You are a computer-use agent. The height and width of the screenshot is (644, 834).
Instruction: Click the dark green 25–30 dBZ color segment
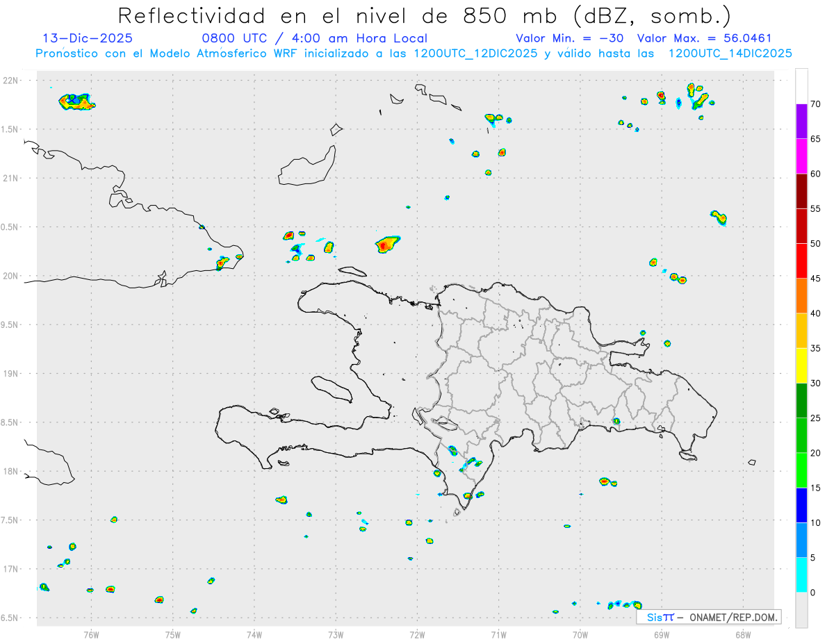point(801,401)
